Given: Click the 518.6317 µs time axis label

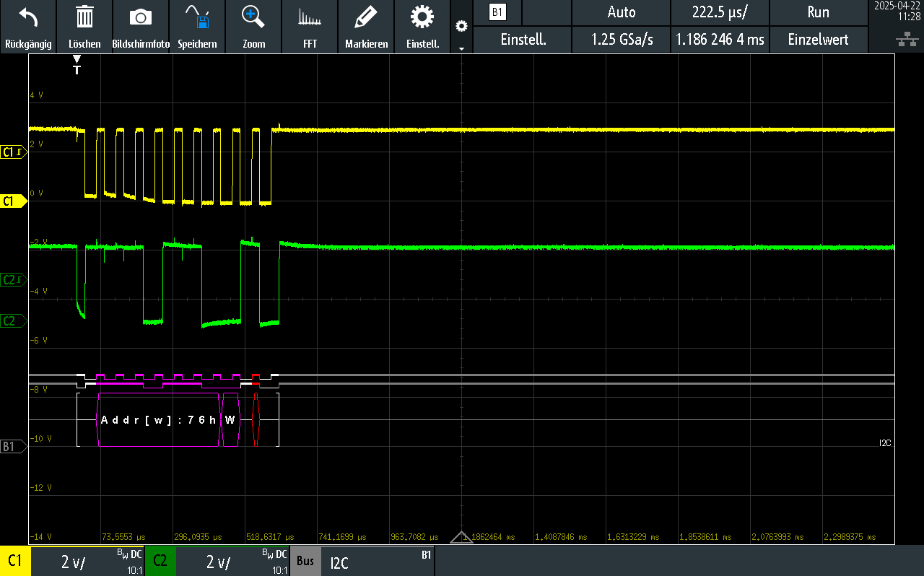Looking at the screenshot, I should point(269,537).
